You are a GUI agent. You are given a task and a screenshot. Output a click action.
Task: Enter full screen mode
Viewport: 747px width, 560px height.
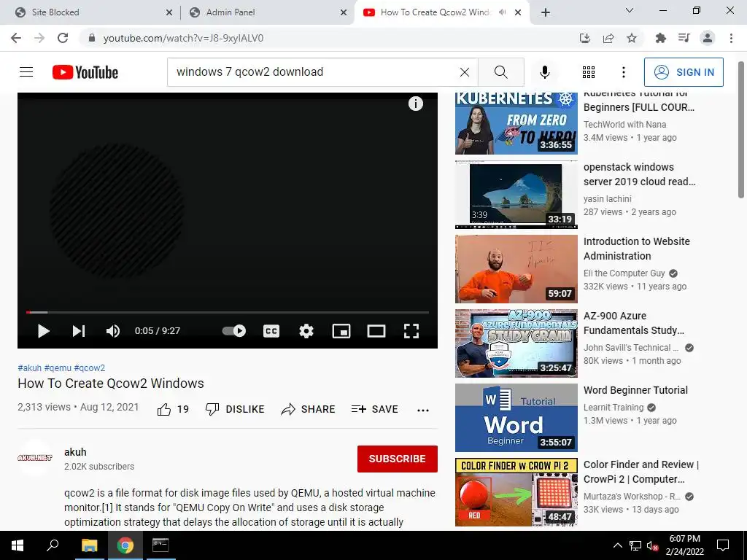[411, 331]
